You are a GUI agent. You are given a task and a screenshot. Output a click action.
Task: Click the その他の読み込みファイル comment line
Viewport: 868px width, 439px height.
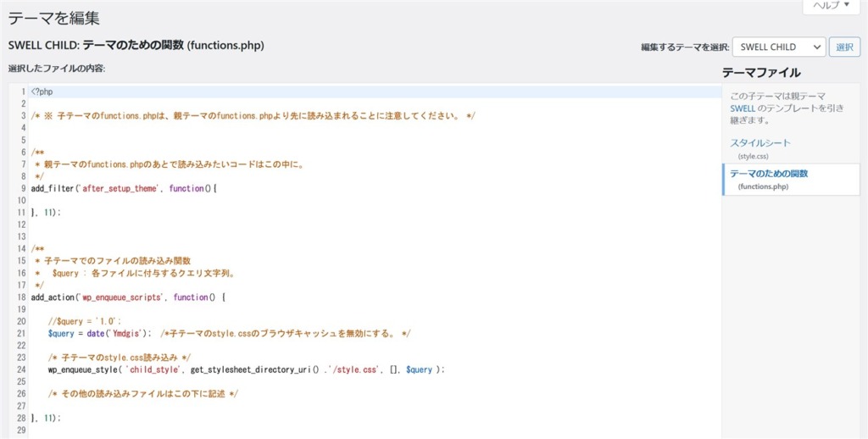[x=143, y=394]
